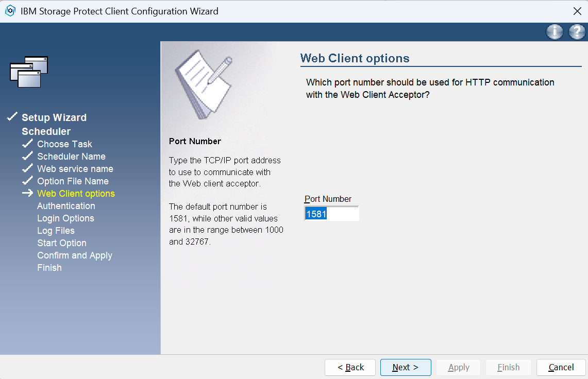Viewport: 588px width, 379px height.
Task: Select Scheduler Name step in sidebar
Action: [x=71, y=157]
